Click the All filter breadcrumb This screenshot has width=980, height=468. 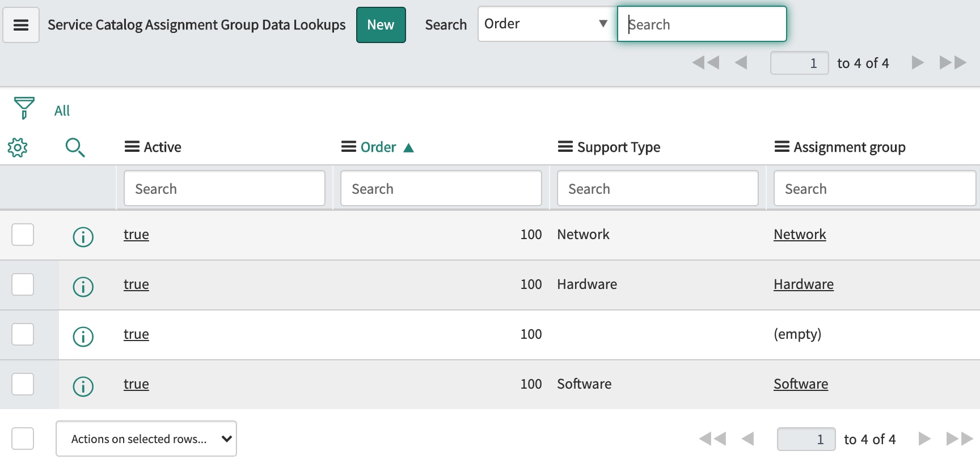click(62, 110)
